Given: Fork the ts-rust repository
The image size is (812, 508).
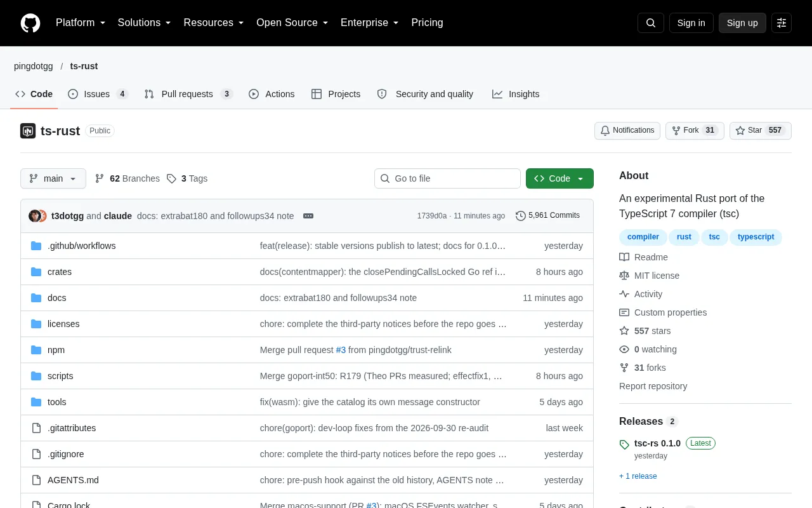Looking at the screenshot, I should pyautogui.click(x=695, y=131).
